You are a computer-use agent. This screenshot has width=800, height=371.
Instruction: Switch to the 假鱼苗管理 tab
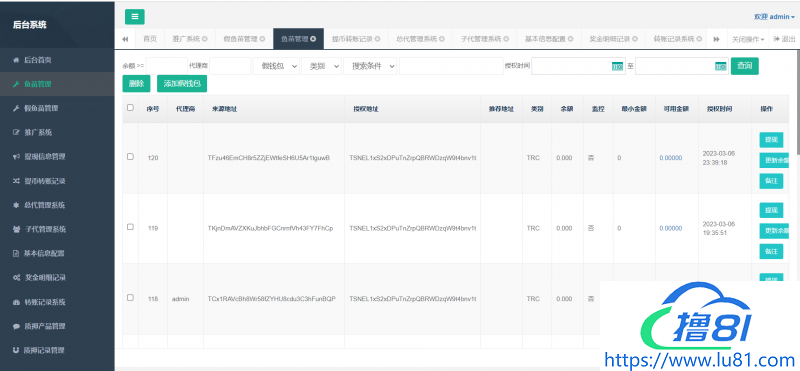[240, 39]
